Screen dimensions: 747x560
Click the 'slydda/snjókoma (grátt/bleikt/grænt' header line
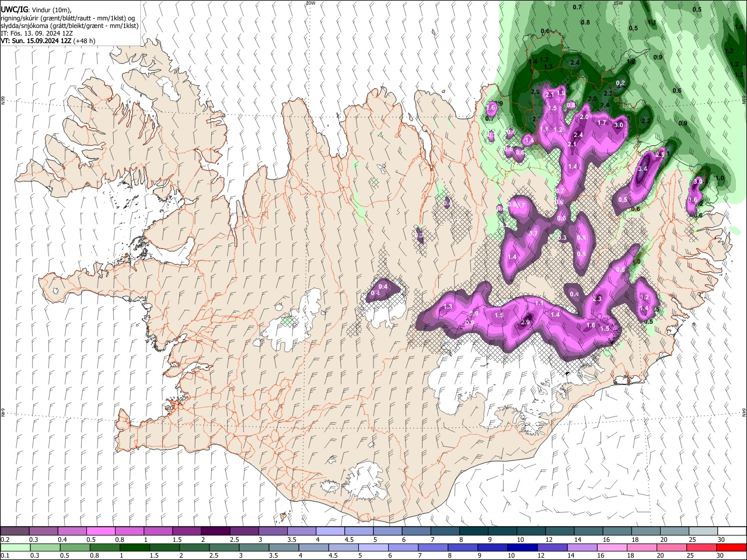(69, 26)
